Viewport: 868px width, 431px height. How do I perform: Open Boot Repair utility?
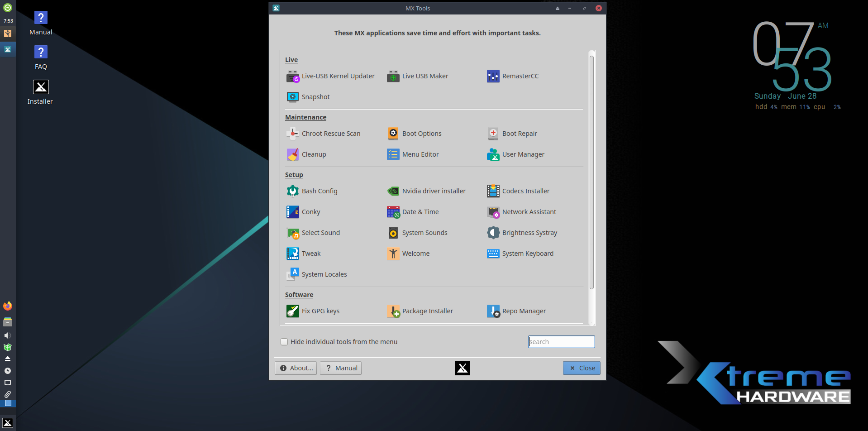pos(512,134)
